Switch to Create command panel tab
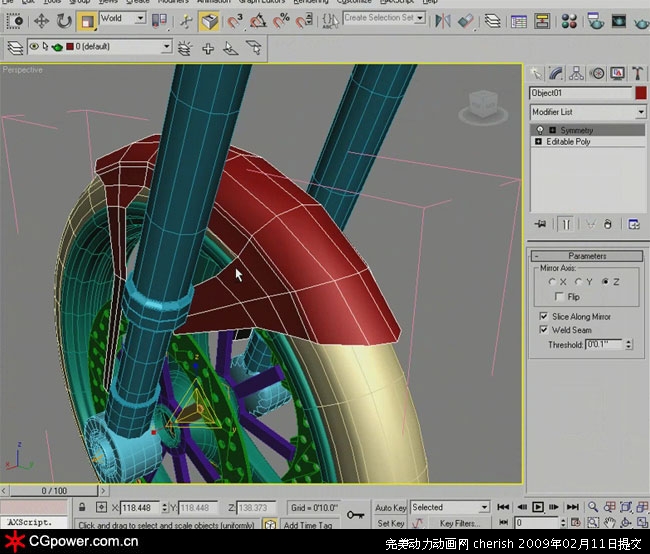Viewport: 650px width, 554px height. coord(536,74)
